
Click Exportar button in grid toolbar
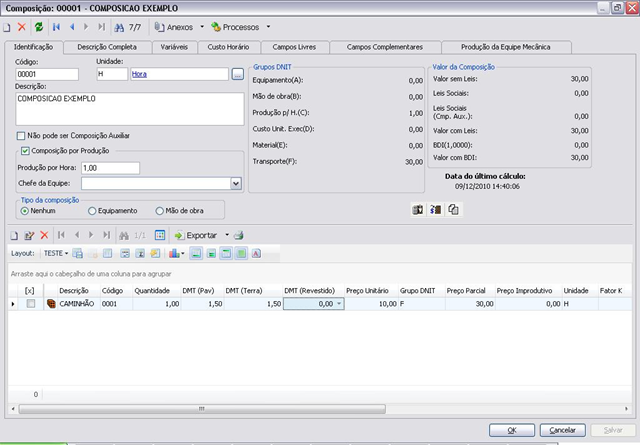(196, 235)
